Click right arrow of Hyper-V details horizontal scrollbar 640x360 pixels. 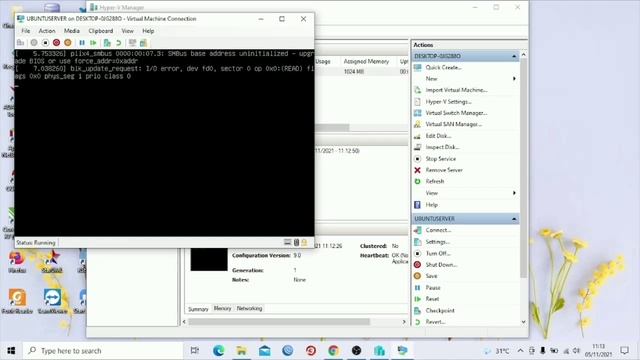(404, 322)
